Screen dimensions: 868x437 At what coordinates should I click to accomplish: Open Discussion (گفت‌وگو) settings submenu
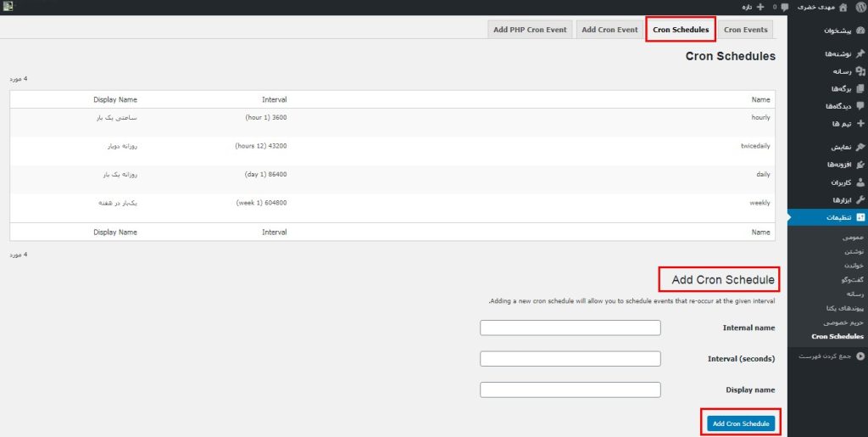coord(853,280)
